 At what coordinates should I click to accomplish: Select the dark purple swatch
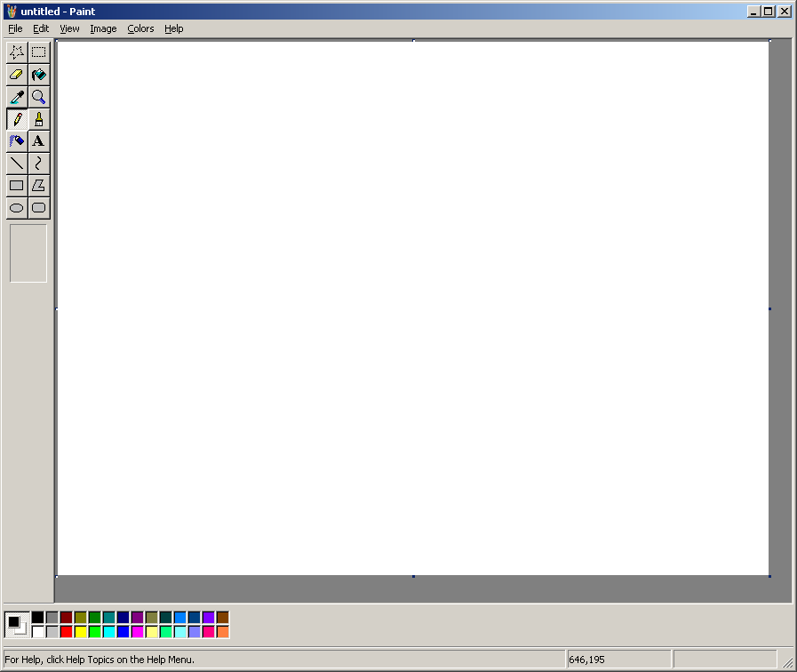(x=137, y=618)
